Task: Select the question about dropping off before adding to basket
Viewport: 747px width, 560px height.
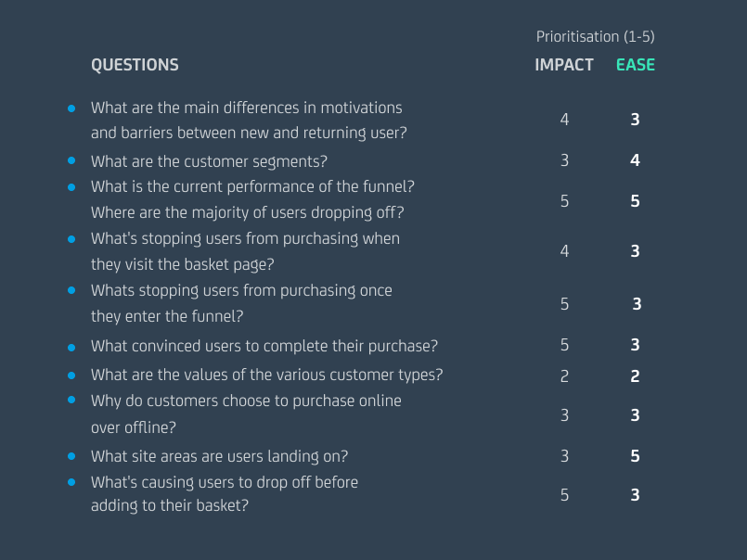Action: point(224,494)
